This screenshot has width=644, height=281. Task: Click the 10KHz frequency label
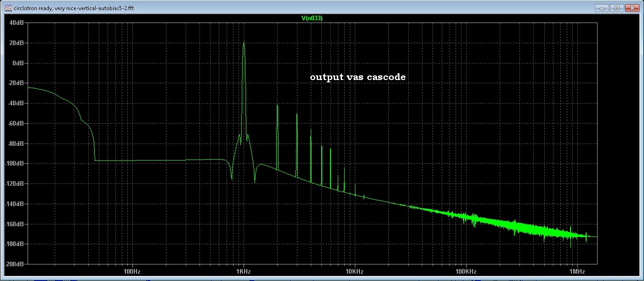tap(354, 270)
